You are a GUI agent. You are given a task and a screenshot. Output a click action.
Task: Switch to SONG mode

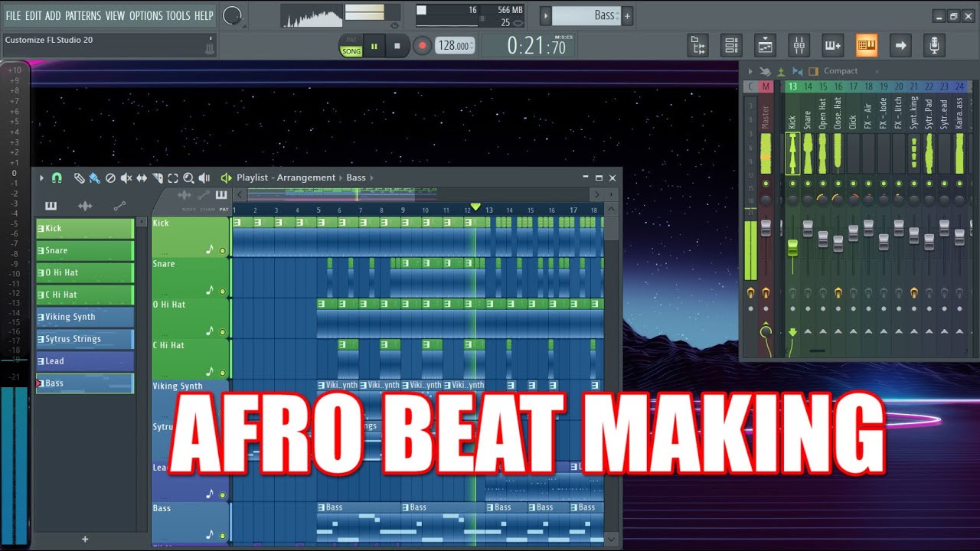[351, 51]
